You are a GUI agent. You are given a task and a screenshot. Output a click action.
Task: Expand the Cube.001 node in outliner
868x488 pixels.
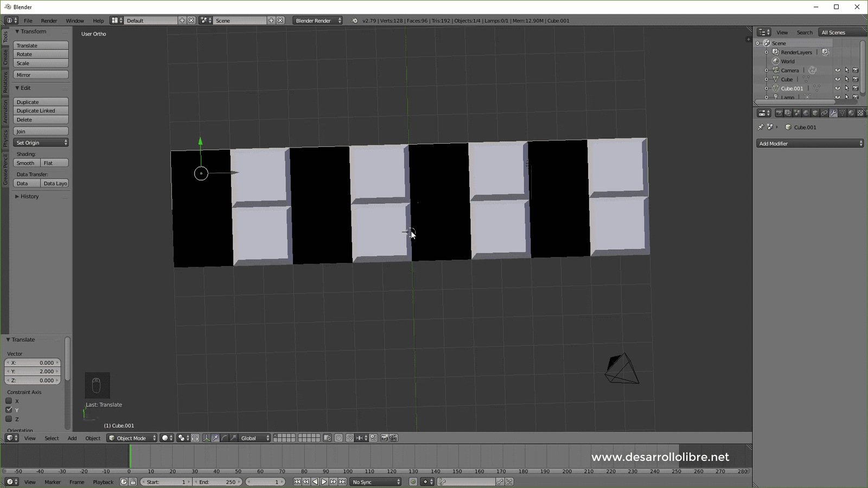pyautogui.click(x=767, y=88)
